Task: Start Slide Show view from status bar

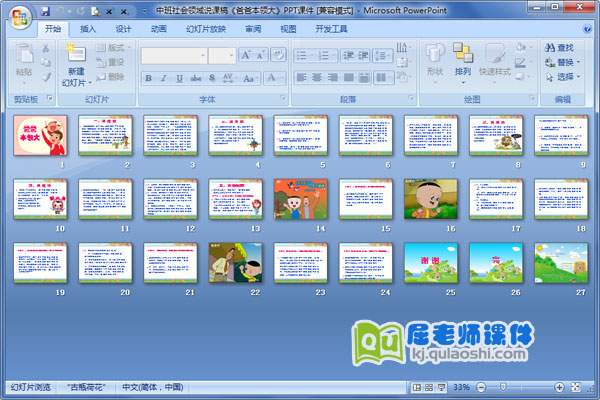Action: pyautogui.click(x=441, y=387)
